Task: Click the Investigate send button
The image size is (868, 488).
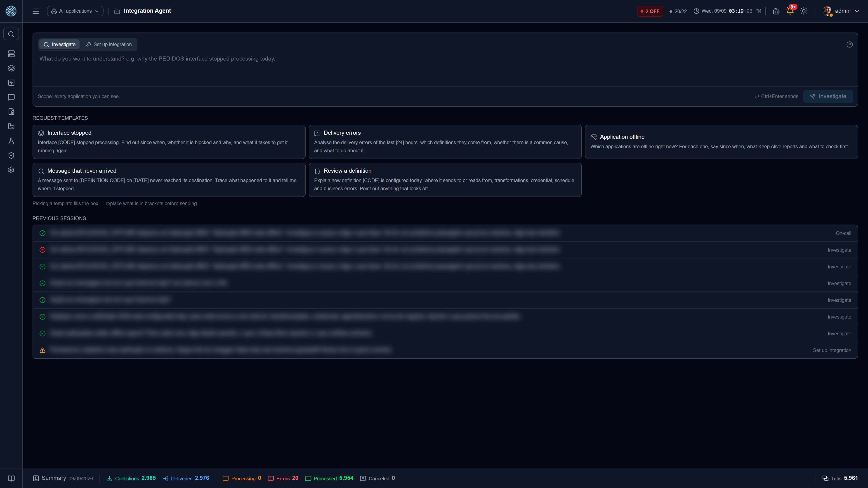Action: pos(828,96)
